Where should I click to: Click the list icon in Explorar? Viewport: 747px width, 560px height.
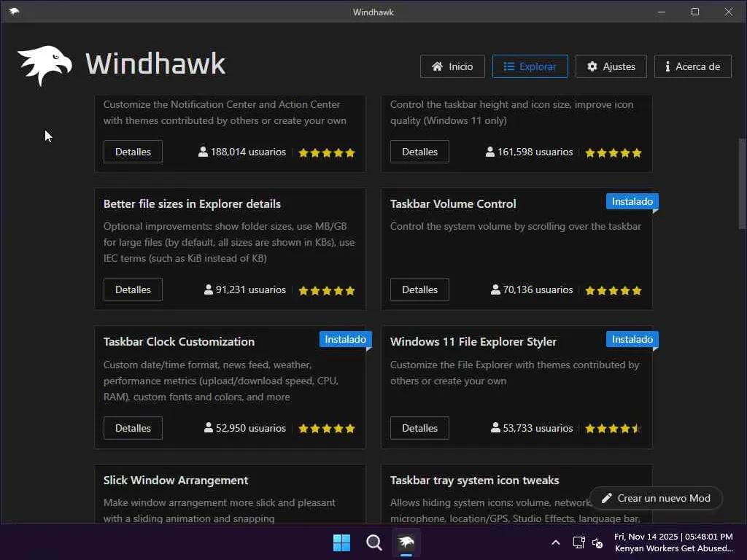(x=509, y=66)
